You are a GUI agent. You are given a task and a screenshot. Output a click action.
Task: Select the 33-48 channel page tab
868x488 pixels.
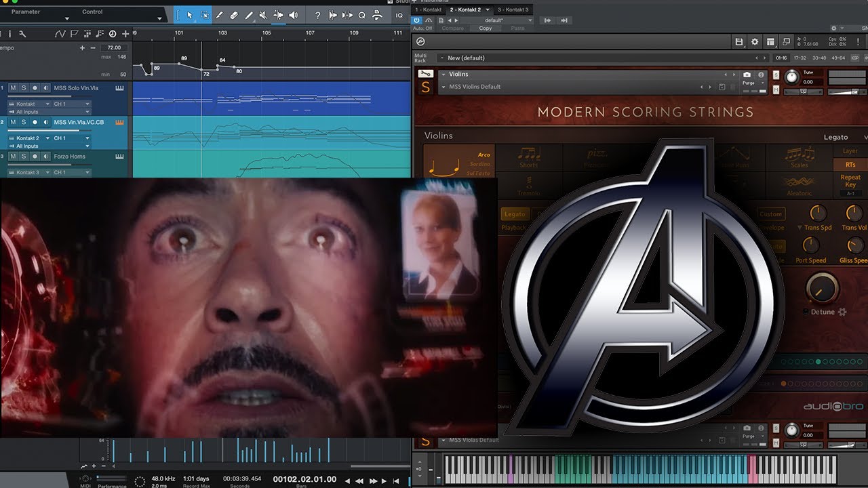pos(818,58)
